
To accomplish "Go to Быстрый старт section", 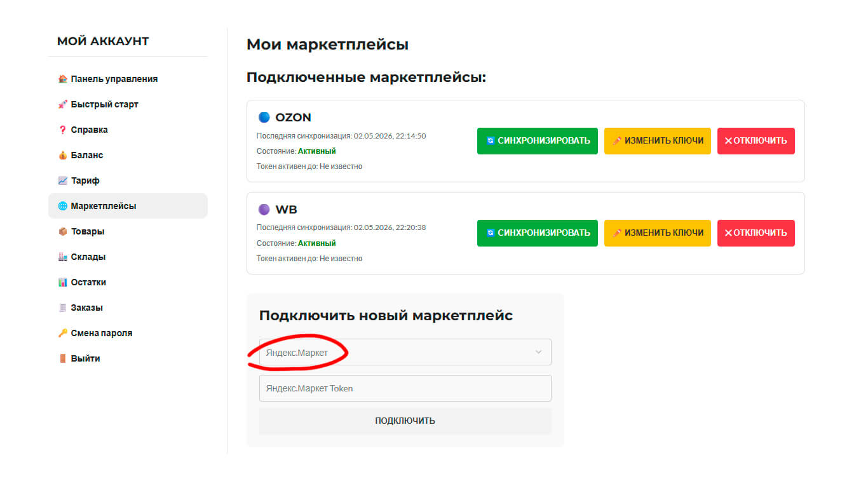I will click(x=128, y=104).
